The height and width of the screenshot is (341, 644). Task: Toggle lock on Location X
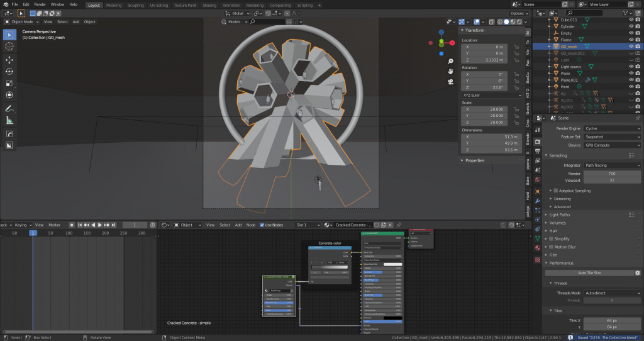click(516, 47)
